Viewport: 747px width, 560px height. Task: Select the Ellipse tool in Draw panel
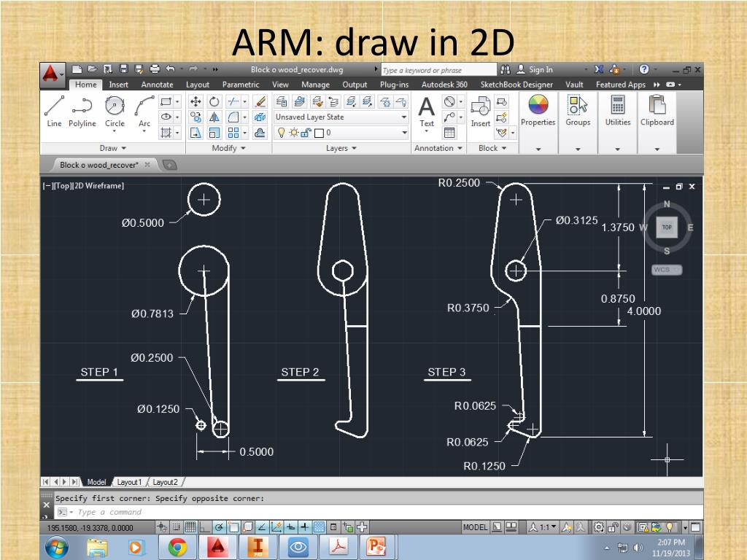[x=166, y=117]
